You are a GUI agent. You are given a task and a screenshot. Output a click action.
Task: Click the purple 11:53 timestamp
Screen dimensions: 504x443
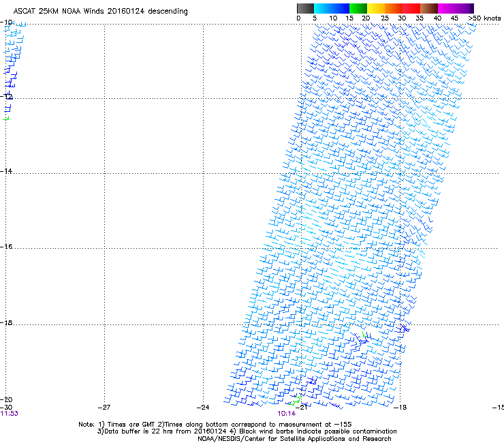9,414
